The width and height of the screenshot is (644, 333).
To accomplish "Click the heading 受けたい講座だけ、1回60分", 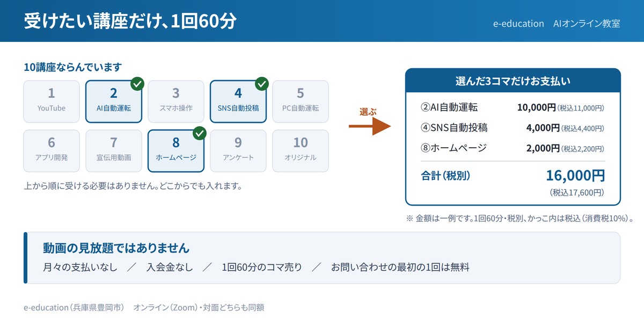I will click(130, 21).
